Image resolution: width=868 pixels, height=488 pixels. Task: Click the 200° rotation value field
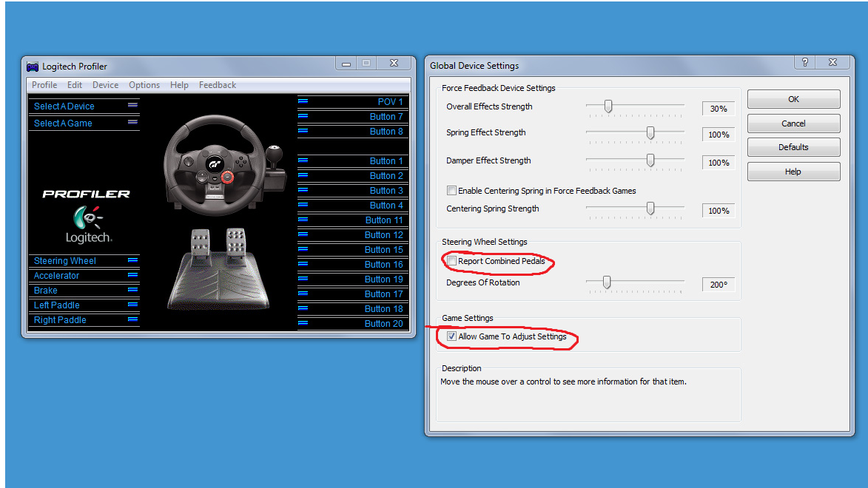[719, 285]
